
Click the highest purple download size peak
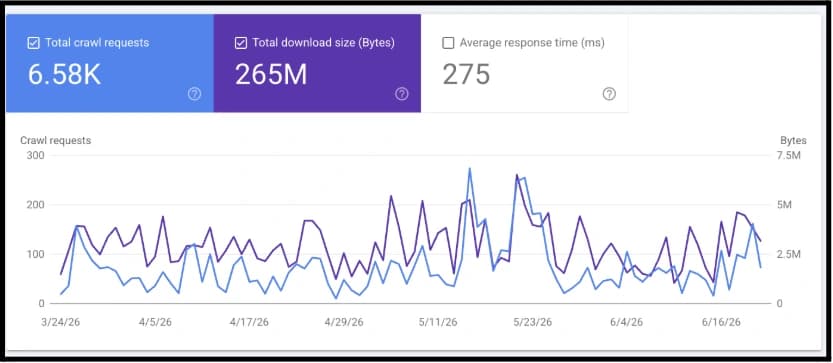(516, 174)
